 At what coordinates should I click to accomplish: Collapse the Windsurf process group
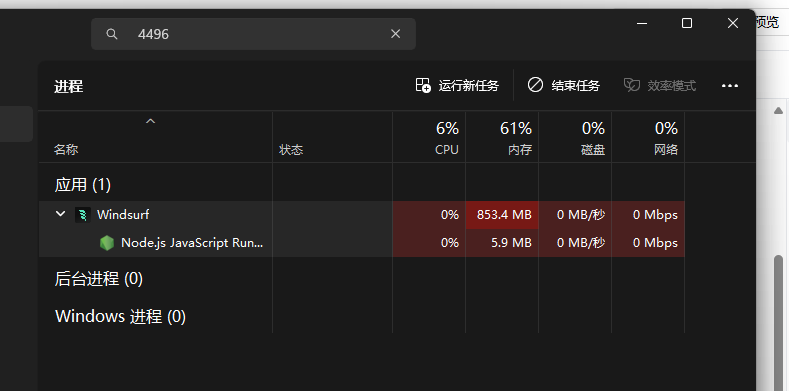tap(60, 214)
